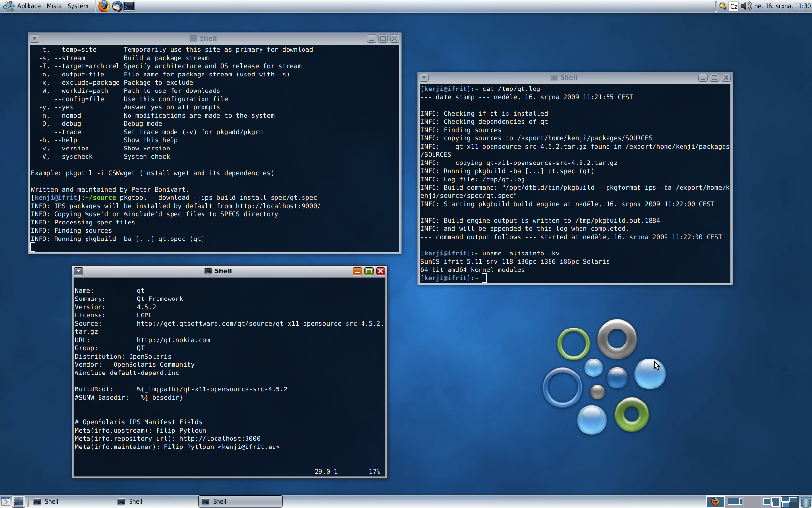Screen dimensions: 812x508
Task: Select the current fifth workspace in pager
Action: 789,502
